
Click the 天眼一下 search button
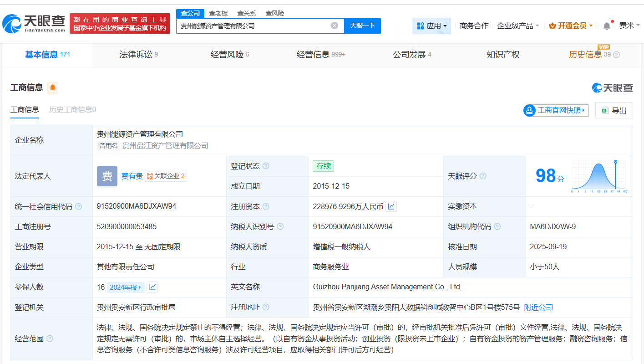tap(363, 26)
